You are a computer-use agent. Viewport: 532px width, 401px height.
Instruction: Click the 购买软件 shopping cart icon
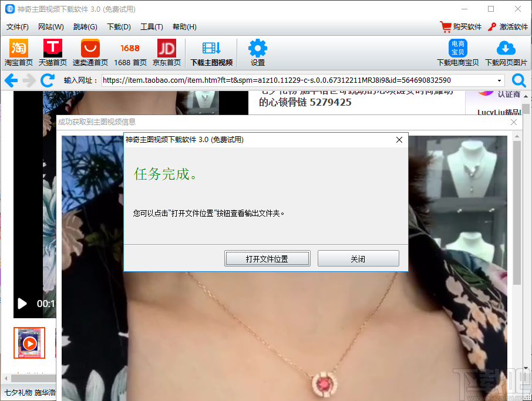445,26
